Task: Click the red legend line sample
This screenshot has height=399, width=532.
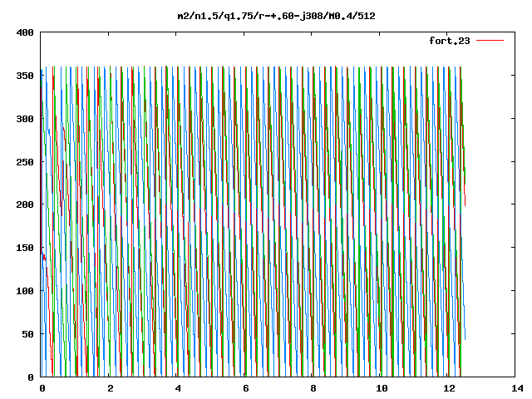Action: click(490, 41)
